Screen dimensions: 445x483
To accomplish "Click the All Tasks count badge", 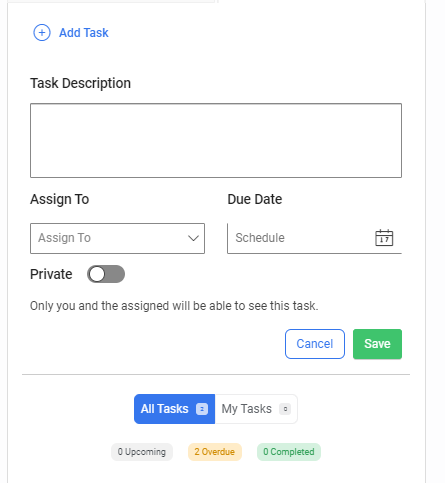I will click(x=202, y=409).
